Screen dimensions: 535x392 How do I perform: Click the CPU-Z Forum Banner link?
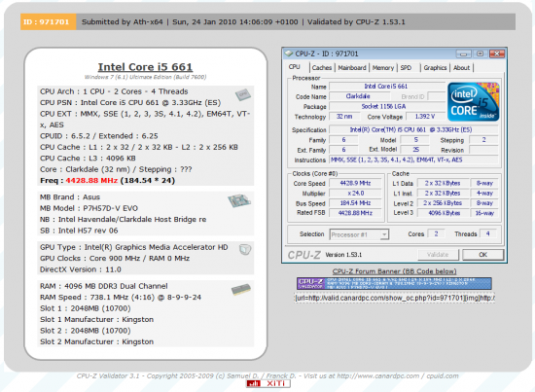[x=394, y=271]
